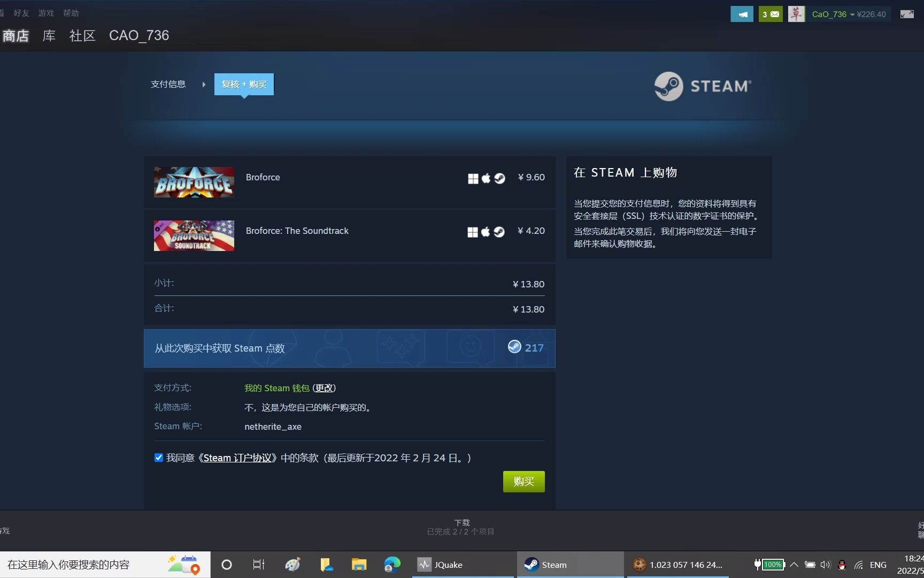Open the volume control tray icon

coord(826,565)
